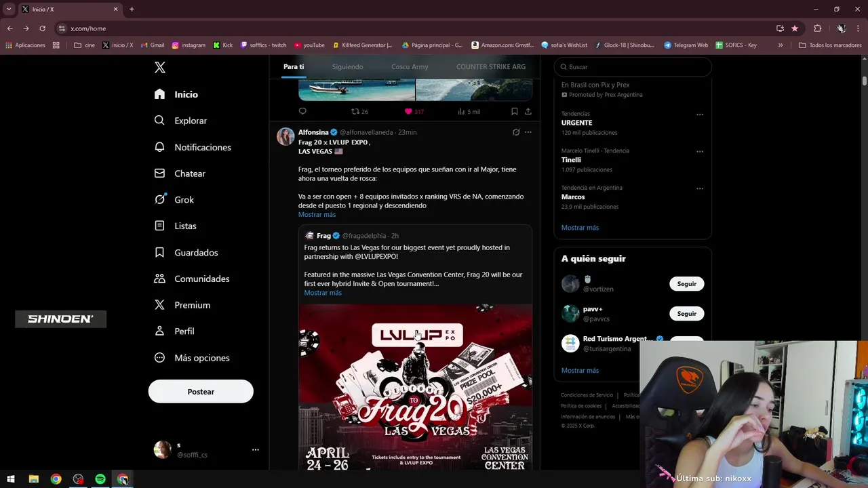Open the browser extensions puzzle icon

click(x=817, y=28)
